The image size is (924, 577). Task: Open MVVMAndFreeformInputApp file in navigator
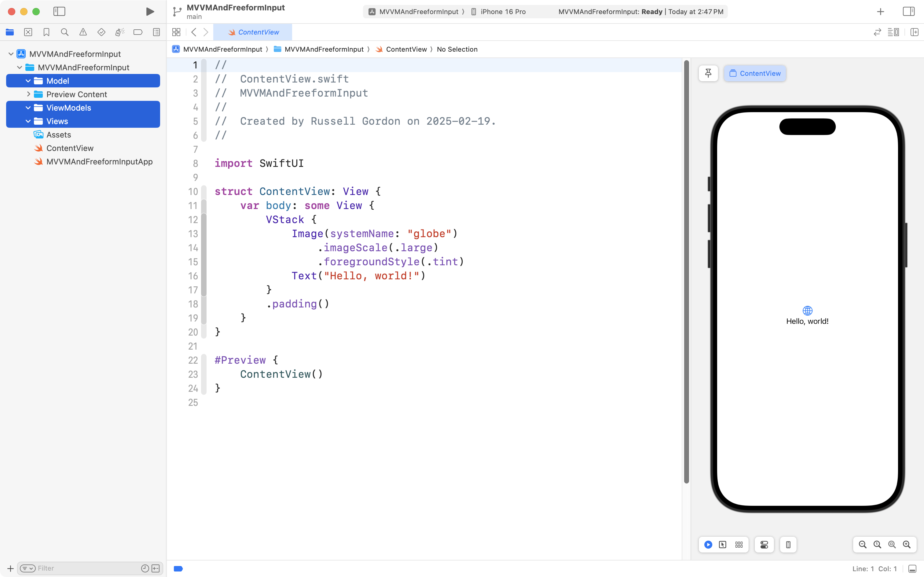tap(99, 161)
